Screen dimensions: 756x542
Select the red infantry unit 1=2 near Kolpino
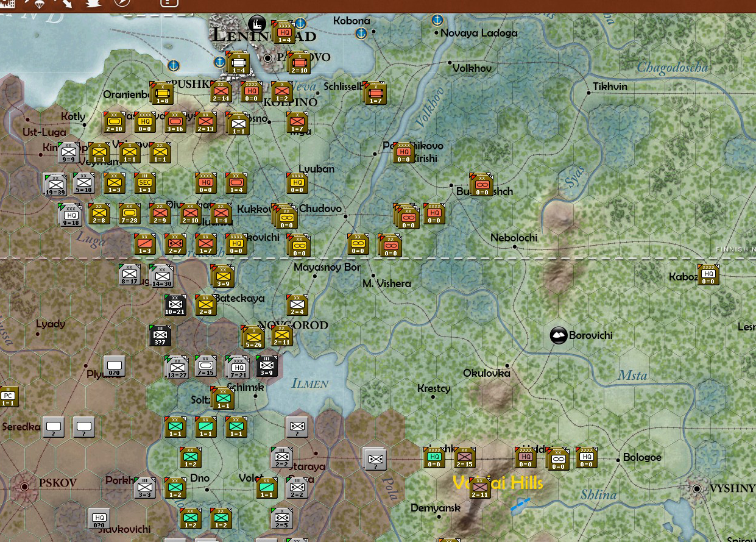click(282, 91)
